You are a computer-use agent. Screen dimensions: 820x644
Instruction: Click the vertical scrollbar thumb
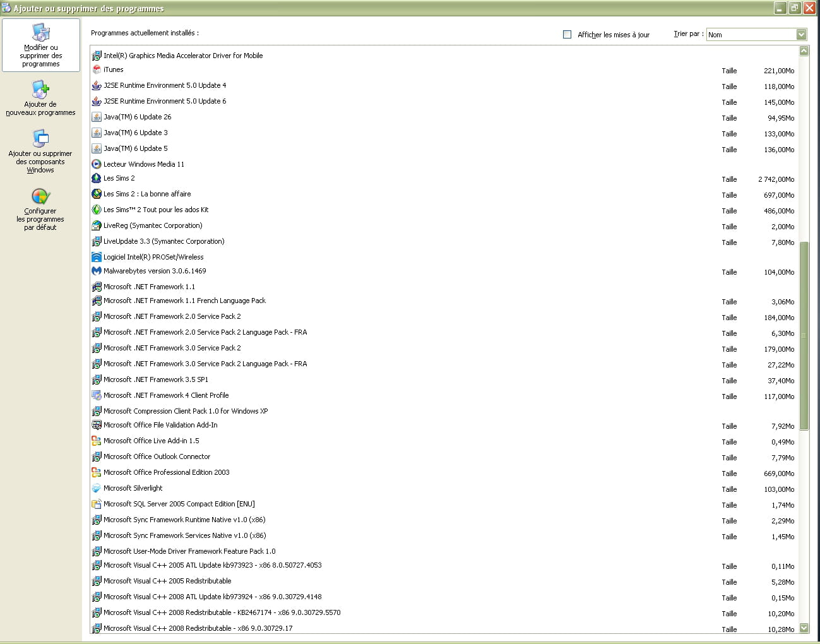tap(804, 335)
